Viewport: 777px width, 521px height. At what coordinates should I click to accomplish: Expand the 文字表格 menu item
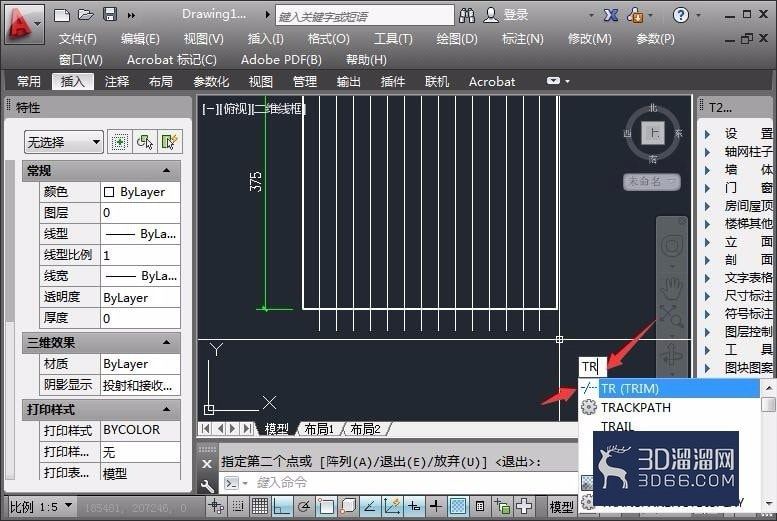click(708, 278)
